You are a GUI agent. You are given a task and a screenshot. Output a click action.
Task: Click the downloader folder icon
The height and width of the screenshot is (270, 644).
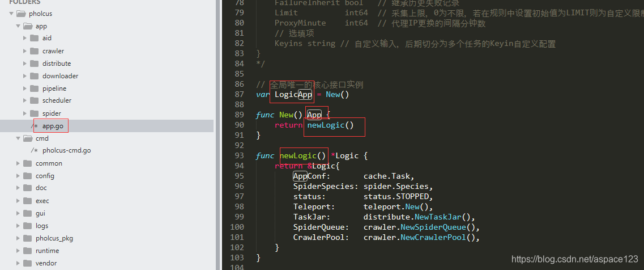pyautogui.click(x=35, y=76)
